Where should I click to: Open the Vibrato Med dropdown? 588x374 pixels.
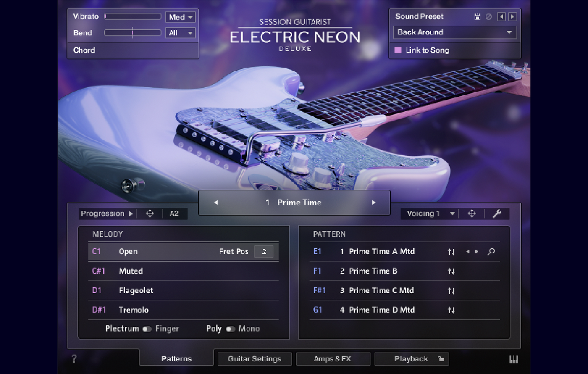tap(181, 17)
